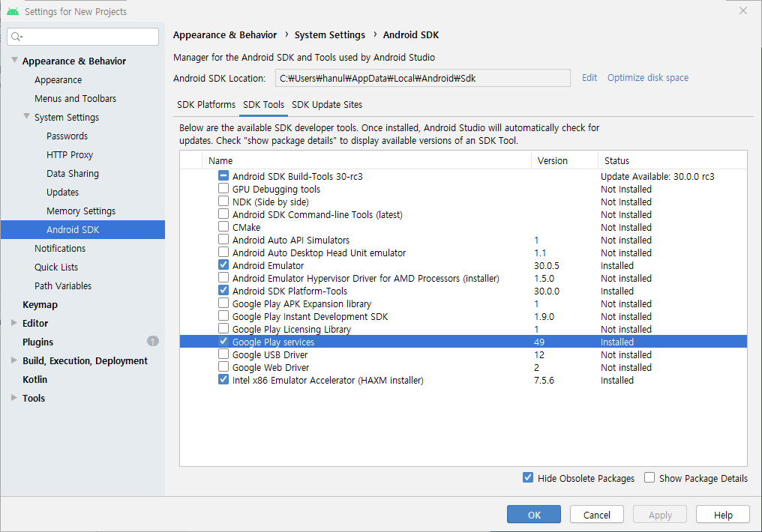Open Kotlin settings
762x532 pixels.
pyautogui.click(x=34, y=379)
